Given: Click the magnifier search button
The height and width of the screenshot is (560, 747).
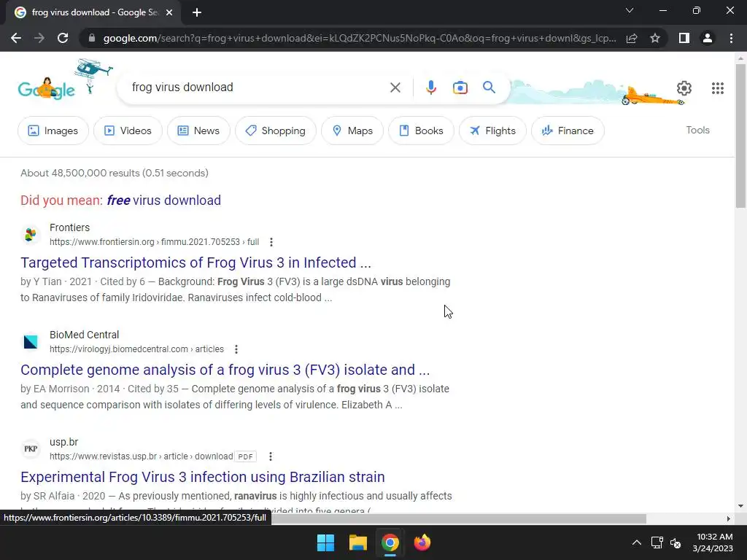Looking at the screenshot, I should click(489, 87).
